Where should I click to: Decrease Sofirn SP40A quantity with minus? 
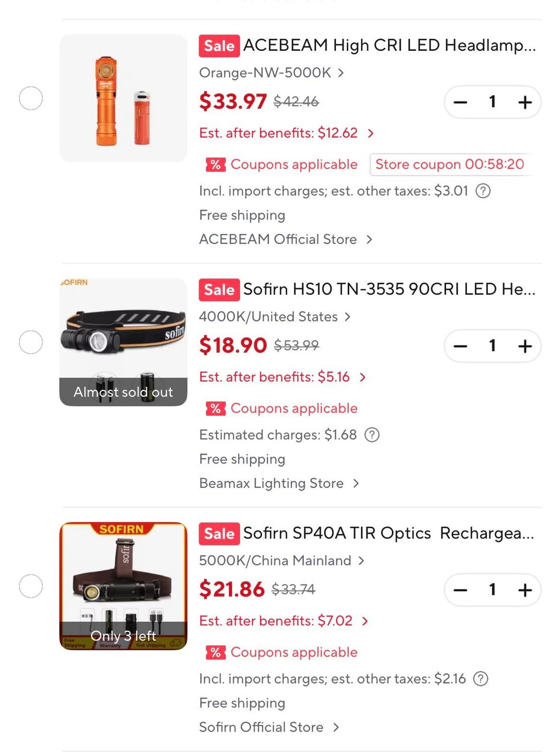click(460, 590)
